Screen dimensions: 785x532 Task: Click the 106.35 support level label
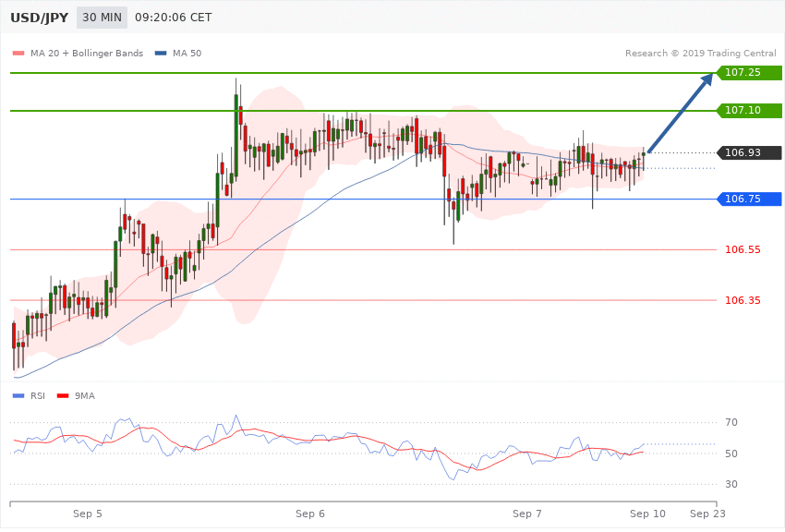[743, 300]
